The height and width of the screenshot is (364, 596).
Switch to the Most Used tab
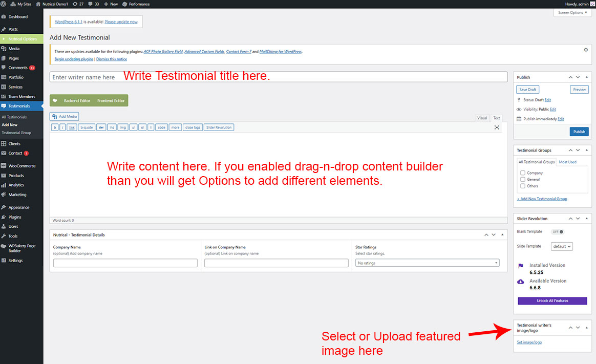click(x=567, y=162)
